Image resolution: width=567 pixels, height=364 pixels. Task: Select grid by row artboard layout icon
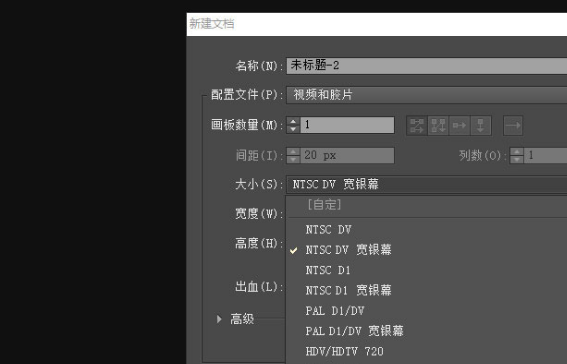click(x=417, y=126)
